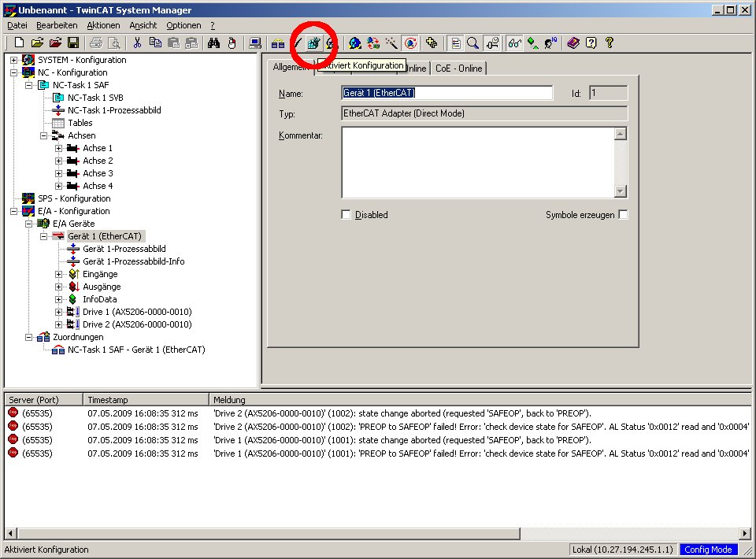Copy the selected item via toolbar

tap(155, 43)
